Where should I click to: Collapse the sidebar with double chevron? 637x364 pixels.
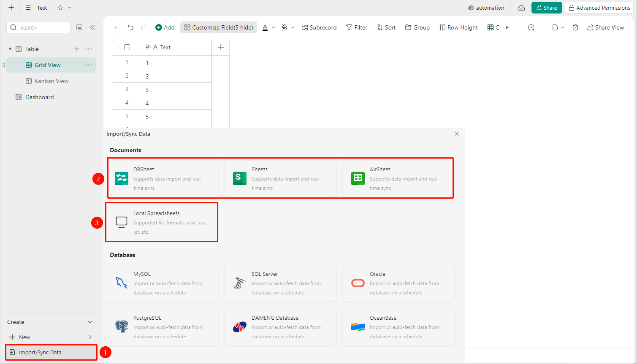(x=93, y=27)
